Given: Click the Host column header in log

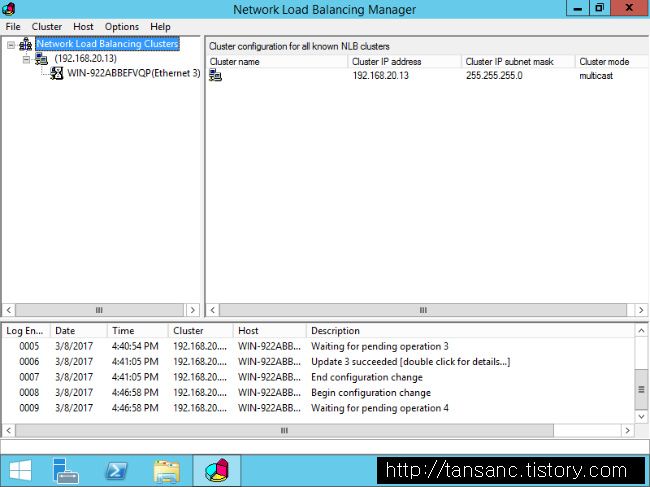Looking at the screenshot, I should pyautogui.click(x=269, y=331).
